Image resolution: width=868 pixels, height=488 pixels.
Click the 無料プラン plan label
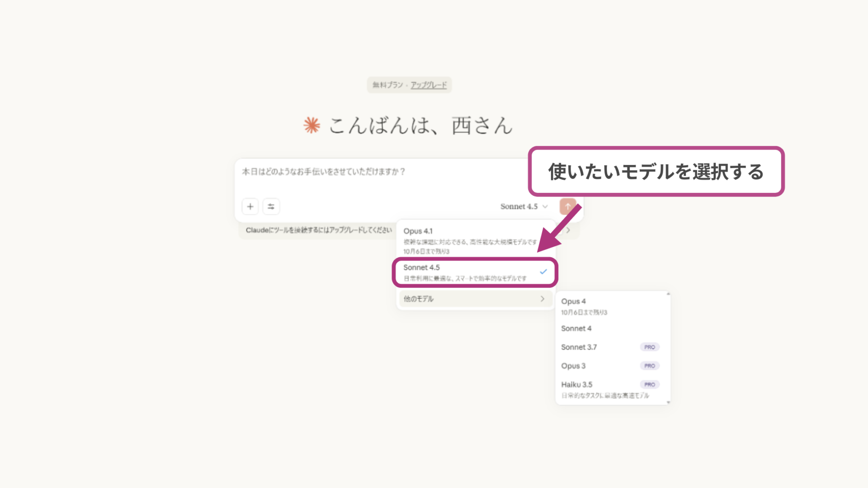387,85
